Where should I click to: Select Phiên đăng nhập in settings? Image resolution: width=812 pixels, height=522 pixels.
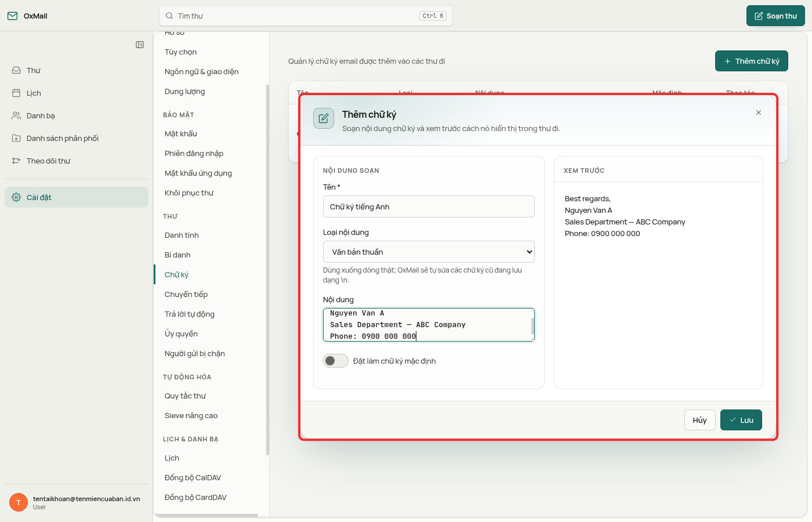[194, 153]
